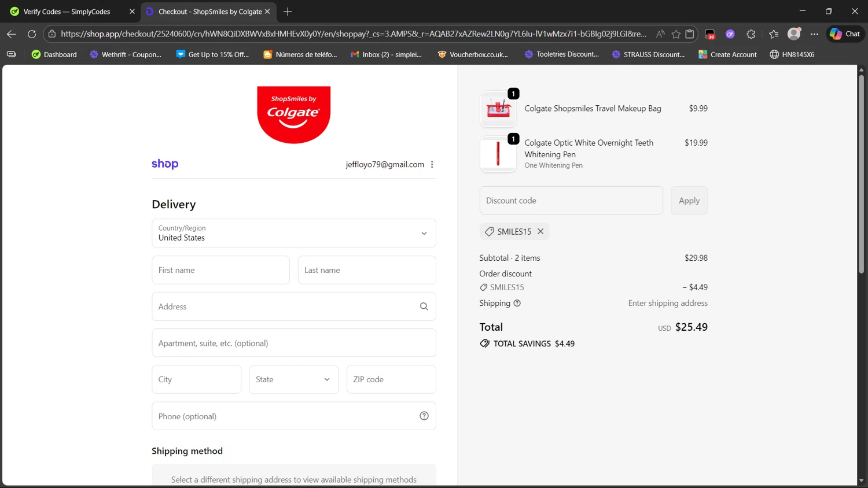Click the Shop Pay logo
The height and width of the screenshot is (488, 868).
165,164
